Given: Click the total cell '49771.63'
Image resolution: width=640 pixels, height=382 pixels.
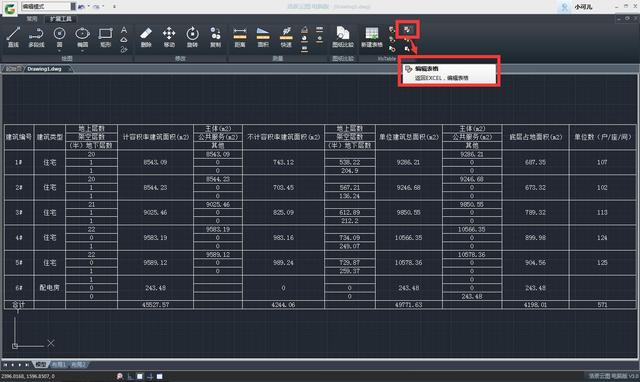Looking at the screenshot, I should (409, 305).
